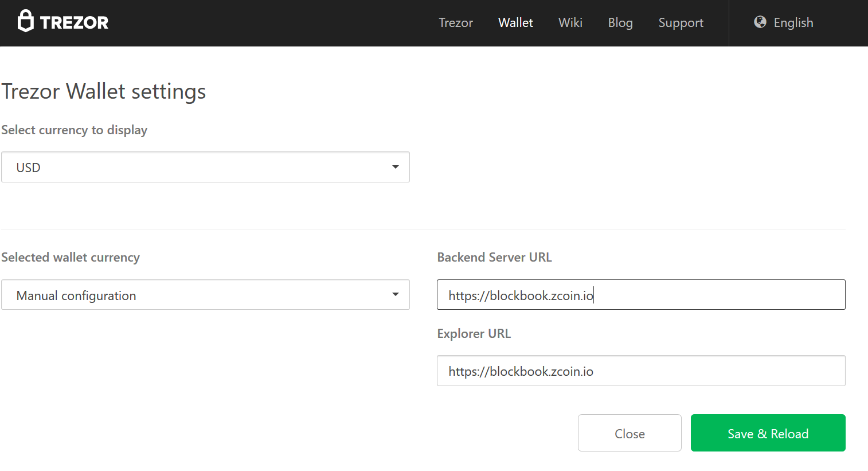868x471 pixels.
Task: Open the Trezor navigation link
Action: 456,22
